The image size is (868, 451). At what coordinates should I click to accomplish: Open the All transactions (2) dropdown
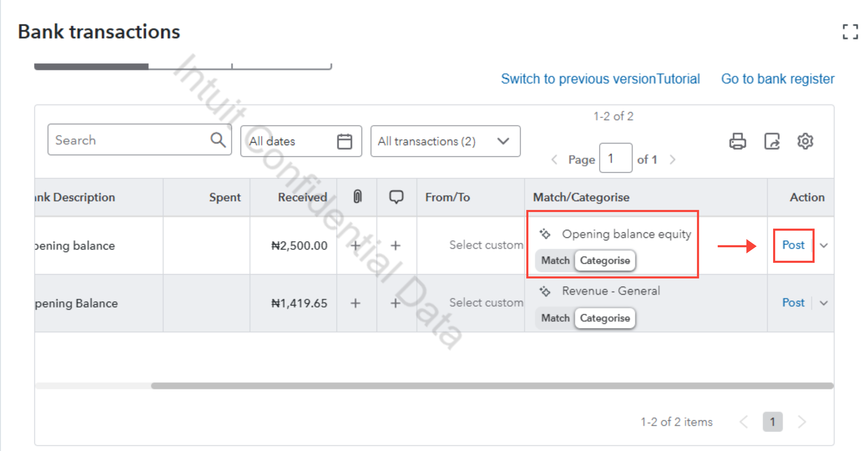445,141
